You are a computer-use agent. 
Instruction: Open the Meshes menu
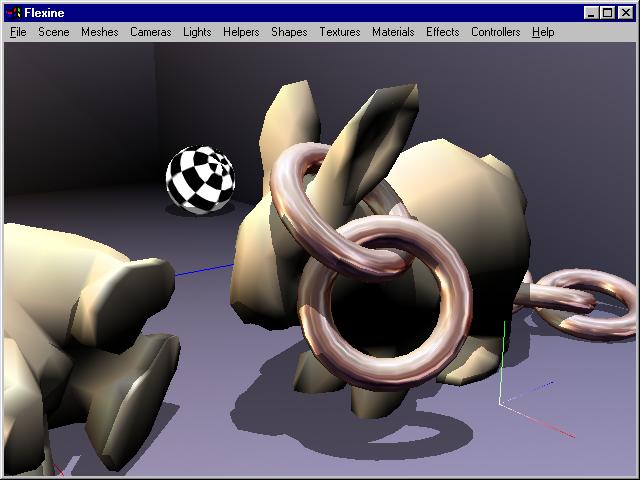[x=100, y=32]
